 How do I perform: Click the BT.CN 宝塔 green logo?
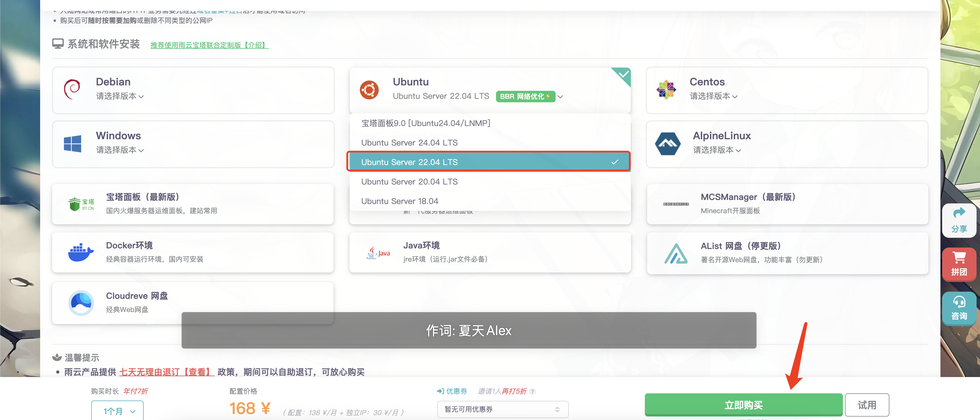point(81,204)
